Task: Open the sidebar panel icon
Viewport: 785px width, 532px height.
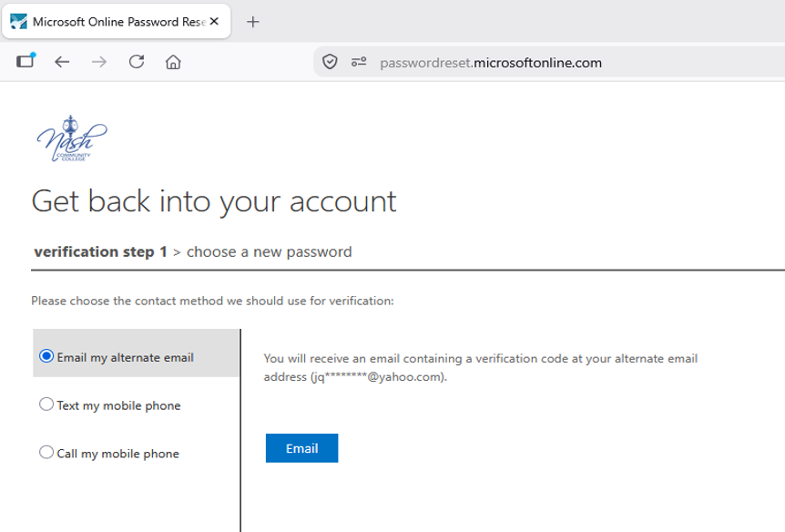Action: (x=25, y=61)
